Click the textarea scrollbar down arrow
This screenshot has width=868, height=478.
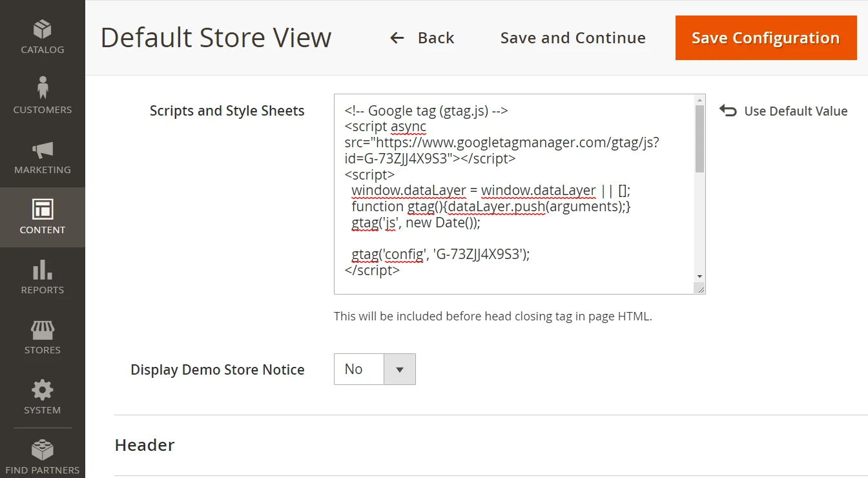pyautogui.click(x=699, y=276)
